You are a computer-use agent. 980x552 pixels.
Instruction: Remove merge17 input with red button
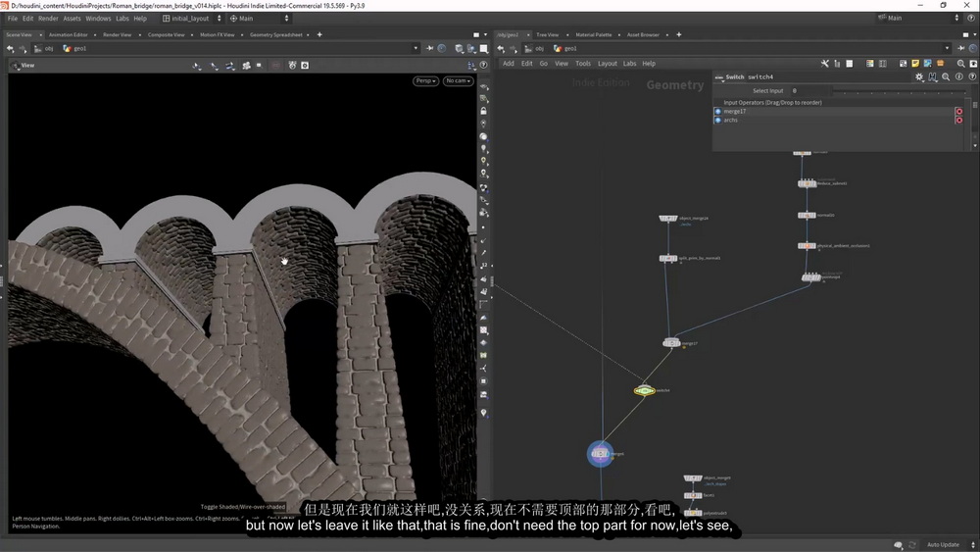tap(958, 111)
